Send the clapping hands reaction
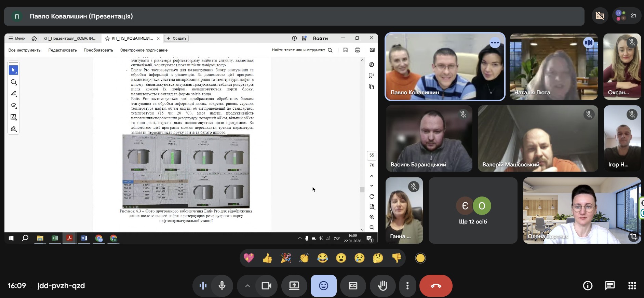This screenshot has height=298, width=644. (304, 258)
